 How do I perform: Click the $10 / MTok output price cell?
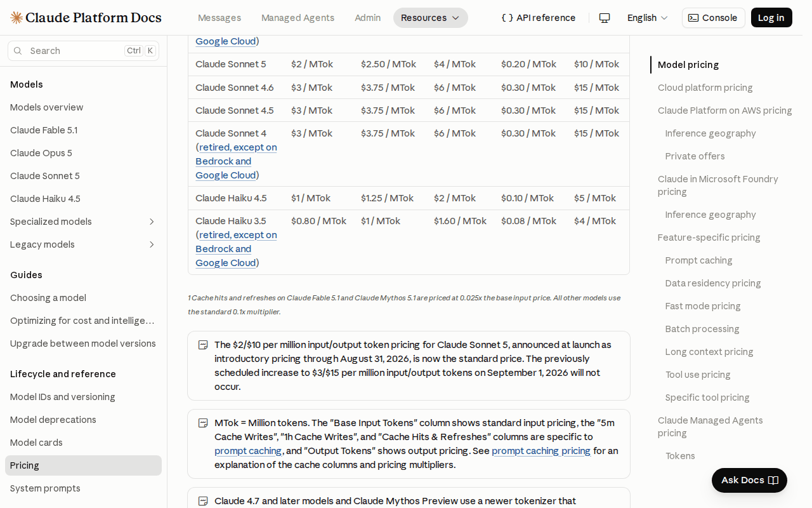click(x=597, y=64)
